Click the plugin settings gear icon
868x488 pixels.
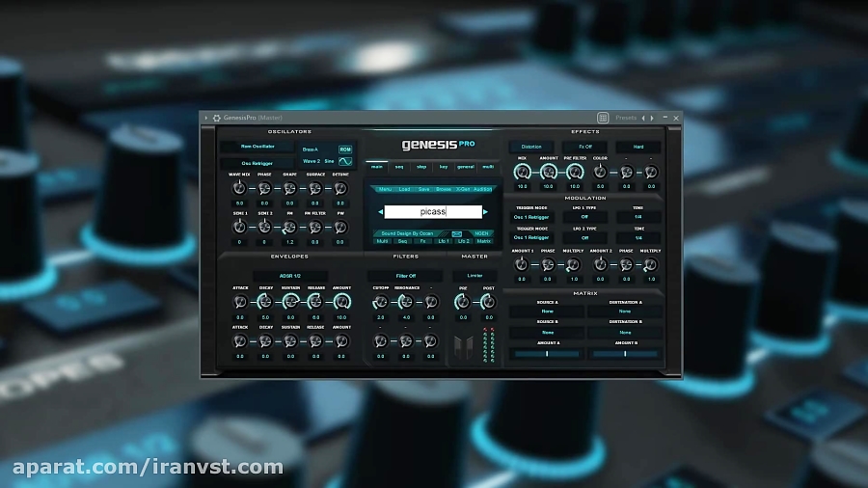pos(216,118)
